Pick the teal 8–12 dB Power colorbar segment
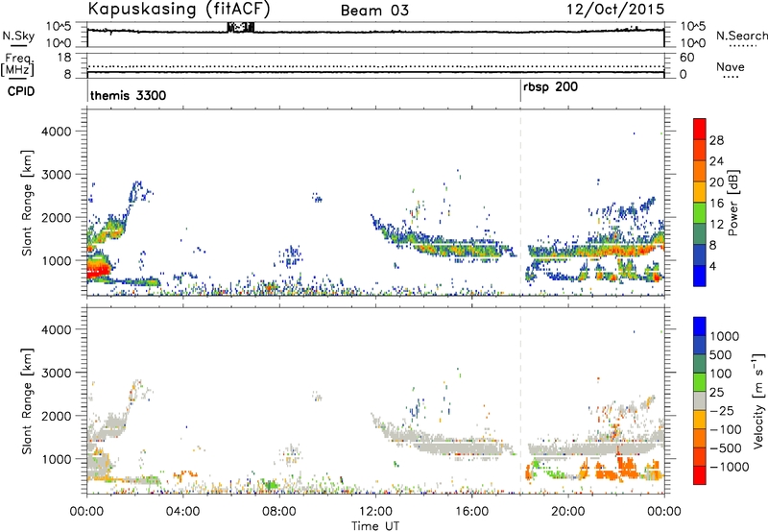Viewport: 768px width, 532px height. 700,234
